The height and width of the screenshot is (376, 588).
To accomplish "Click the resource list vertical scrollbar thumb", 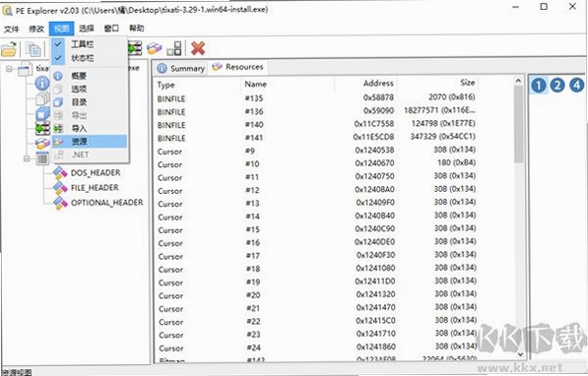I will click(x=519, y=124).
